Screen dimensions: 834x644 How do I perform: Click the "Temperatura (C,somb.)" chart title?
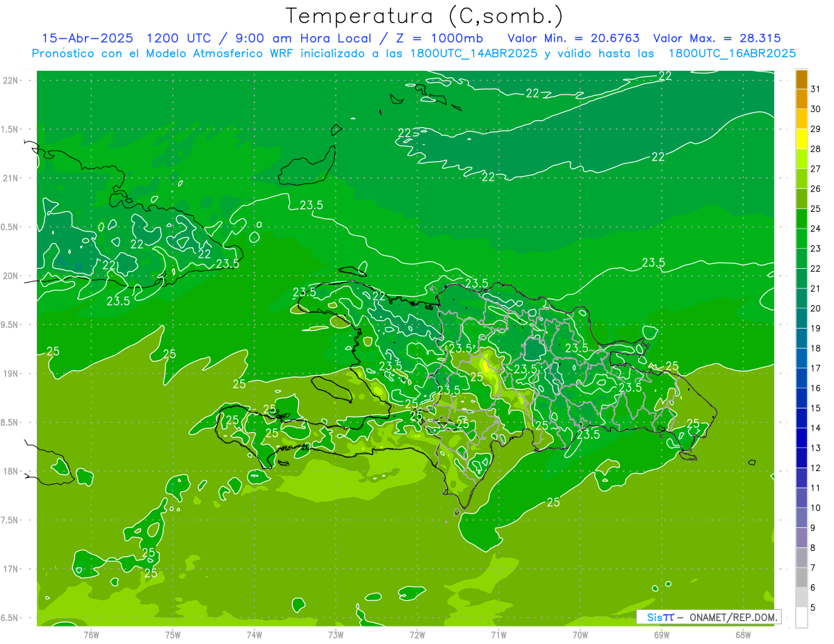(x=424, y=16)
